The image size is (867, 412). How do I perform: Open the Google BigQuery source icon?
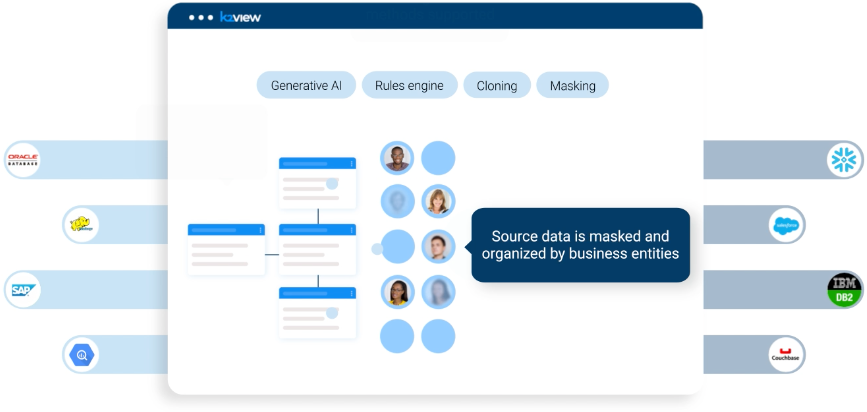tap(80, 354)
